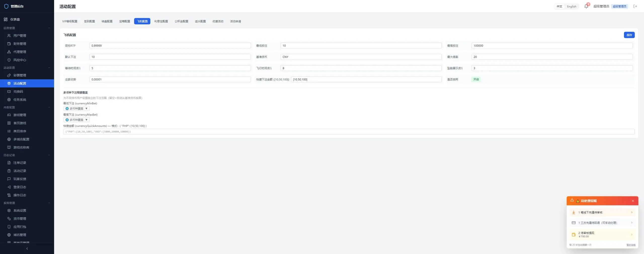Close the 待处理提醒 popup
This screenshot has width=644, height=254.
633,201
